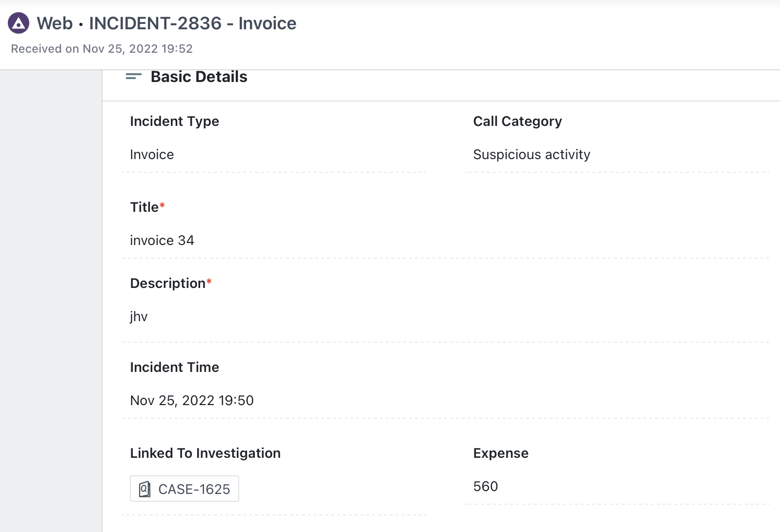The width and height of the screenshot is (780, 532).
Task: Click the Description field value jhv
Action: point(139,317)
